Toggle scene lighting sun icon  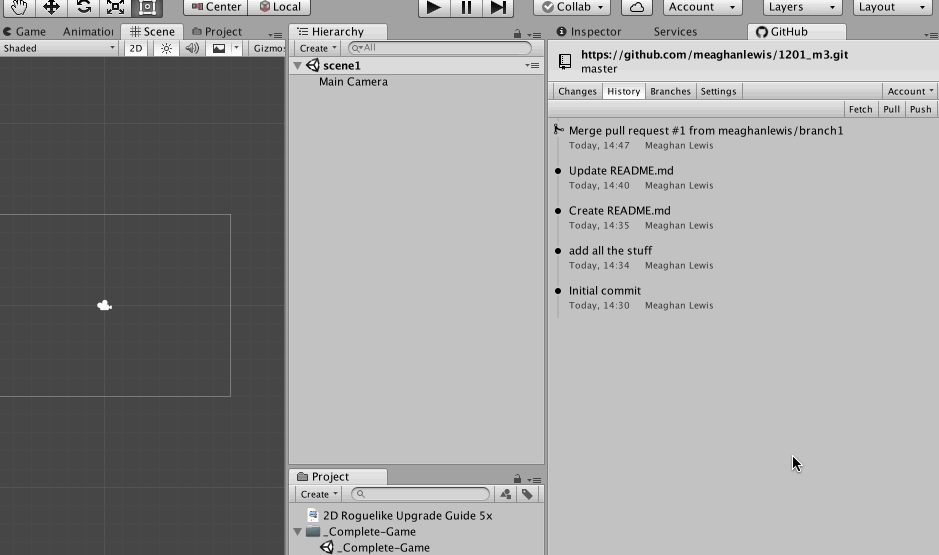point(166,48)
